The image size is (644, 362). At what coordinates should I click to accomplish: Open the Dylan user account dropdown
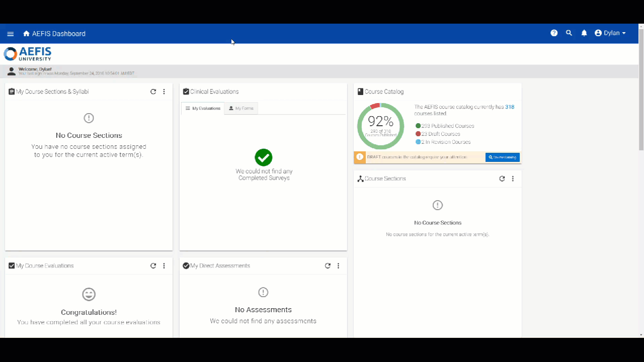[610, 33]
